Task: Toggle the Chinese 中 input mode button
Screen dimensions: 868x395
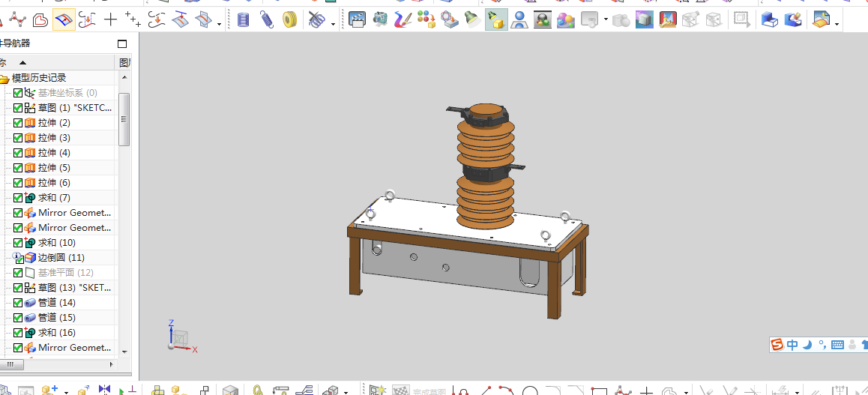Action: click(x=793, y=345)
